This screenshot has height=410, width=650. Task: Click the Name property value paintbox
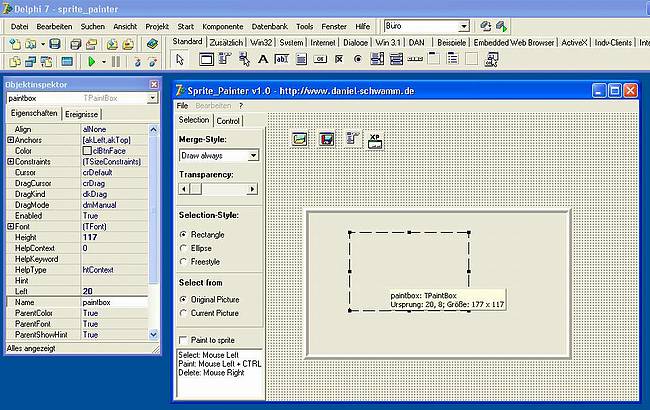(x=114, y=302)
